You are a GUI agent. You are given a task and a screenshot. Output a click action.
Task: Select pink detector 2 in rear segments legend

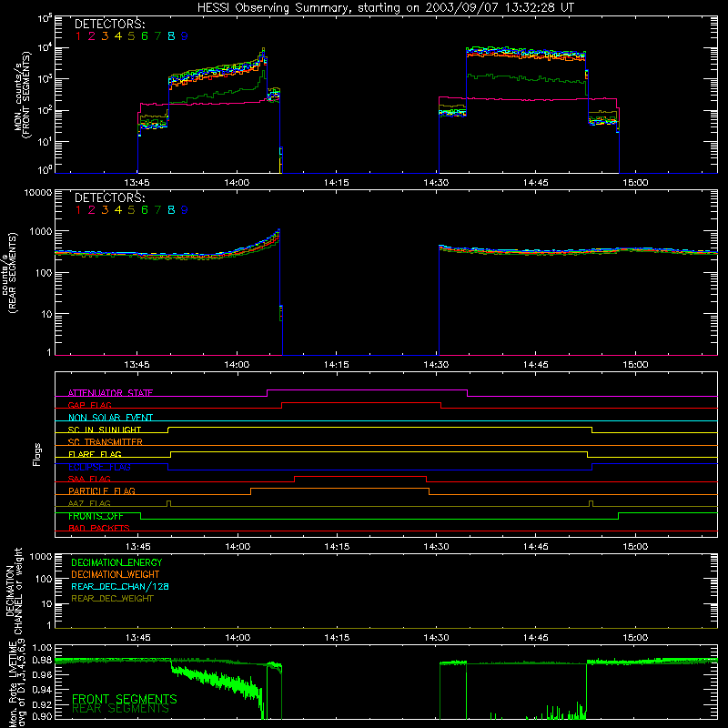[x=92, y=210]
